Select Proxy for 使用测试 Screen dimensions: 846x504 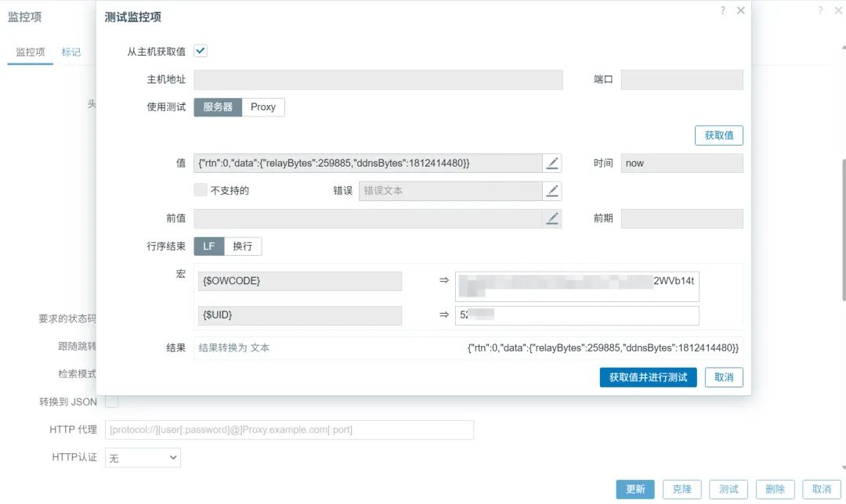tap(263, 107)
